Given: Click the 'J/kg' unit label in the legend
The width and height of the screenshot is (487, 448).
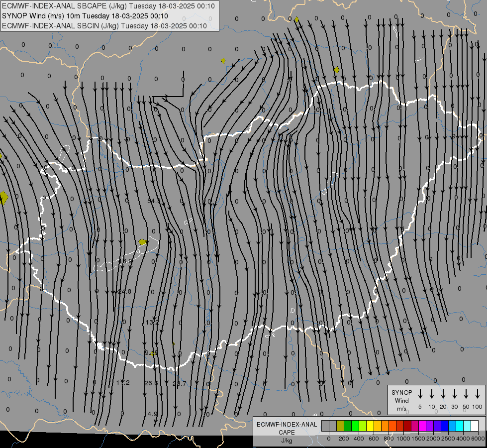Looking at the screenshot, I should (287, 441).
